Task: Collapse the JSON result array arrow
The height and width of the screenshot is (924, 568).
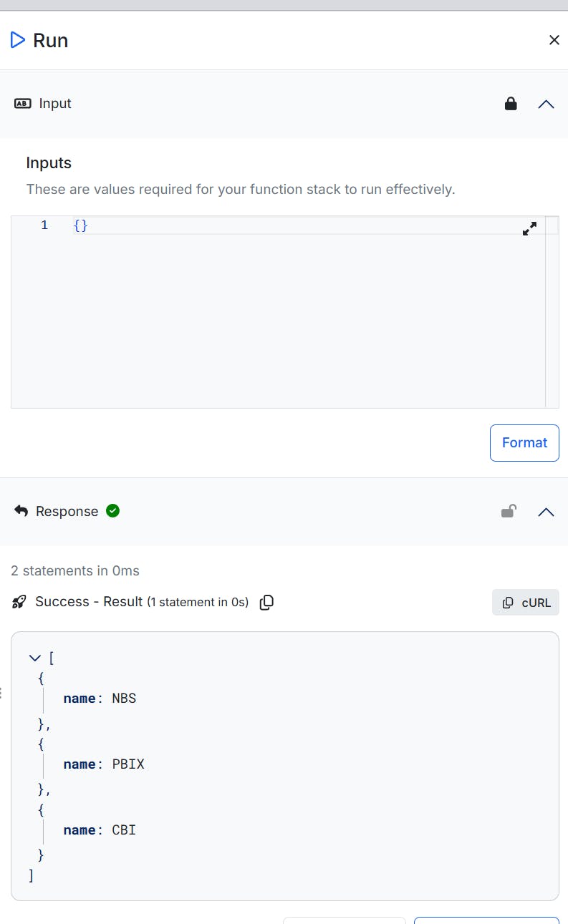Action: 34,658
